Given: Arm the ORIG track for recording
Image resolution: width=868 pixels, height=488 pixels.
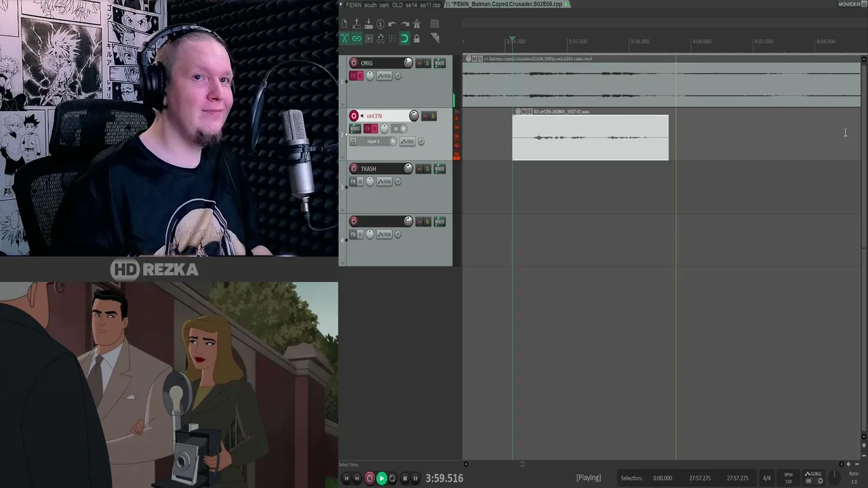Looking at the screenshot, I should point(353,63).
